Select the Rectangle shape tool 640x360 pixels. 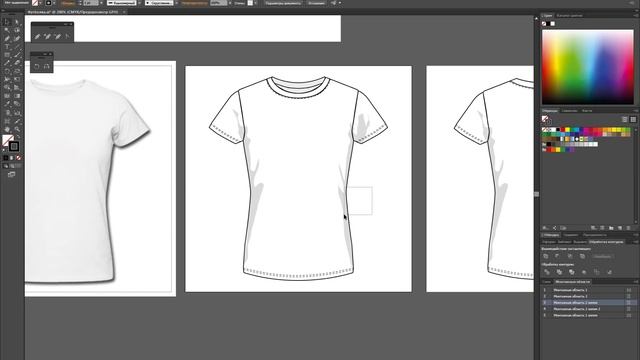click(x=7, y=55)
